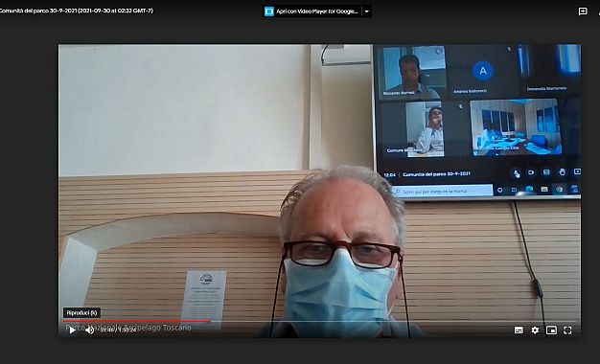Expand the Apri con dropdown arrow
Viewport: 600px width, 364px height.
366,11
